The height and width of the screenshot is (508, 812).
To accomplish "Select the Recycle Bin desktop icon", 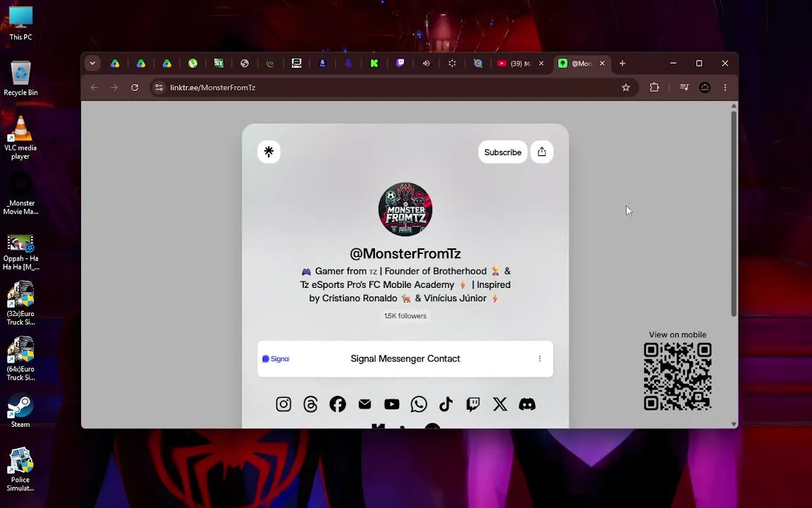I will point(20,78).
